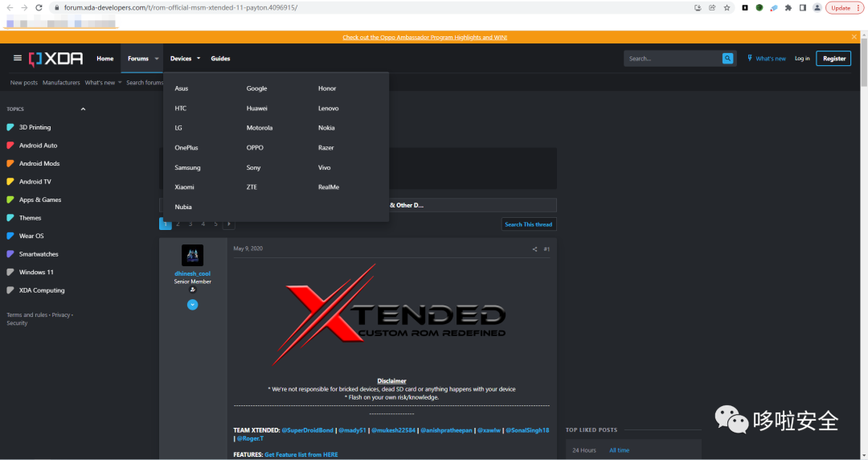Select ZTE from the Devices menu
The image size is (868, 460).
[252, 187]
